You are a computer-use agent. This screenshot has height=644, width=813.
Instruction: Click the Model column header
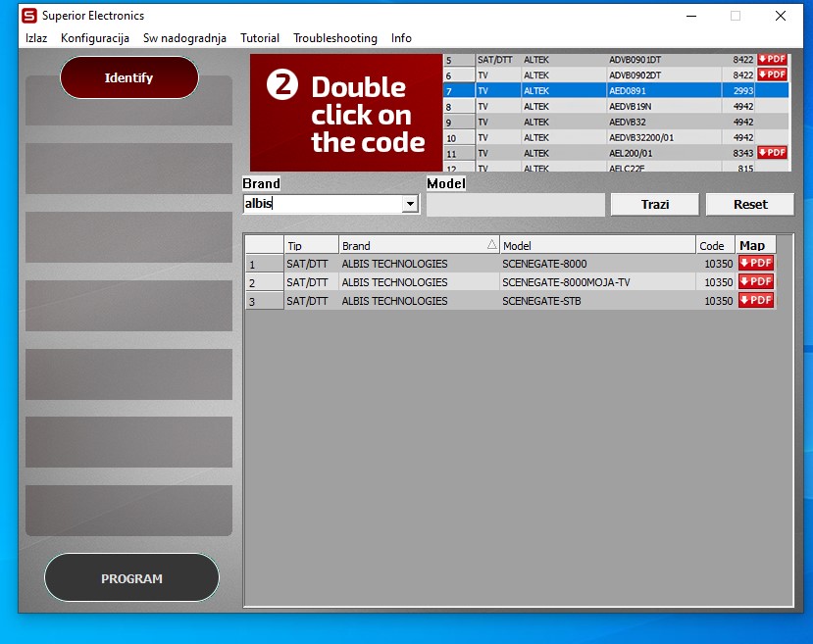598,246
